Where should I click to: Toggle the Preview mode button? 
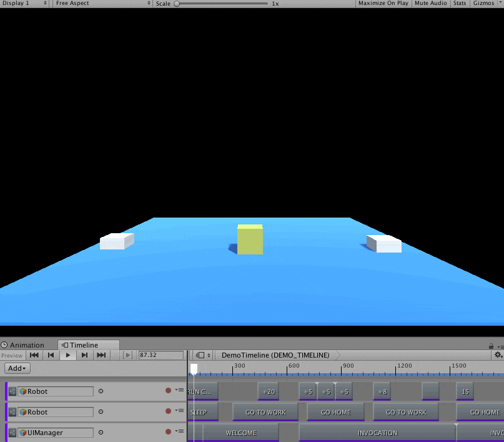(x=12, y=355)
